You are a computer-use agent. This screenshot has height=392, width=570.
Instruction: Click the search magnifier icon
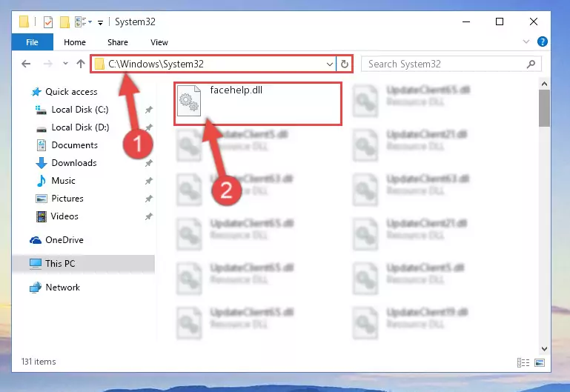(x=531, y=64)
